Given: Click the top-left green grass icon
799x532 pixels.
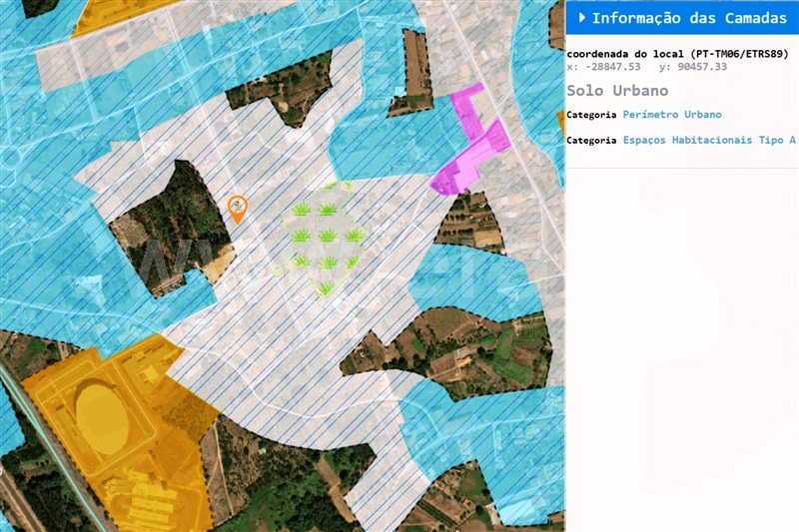Looking at the screenshot, I should (301, 210).
